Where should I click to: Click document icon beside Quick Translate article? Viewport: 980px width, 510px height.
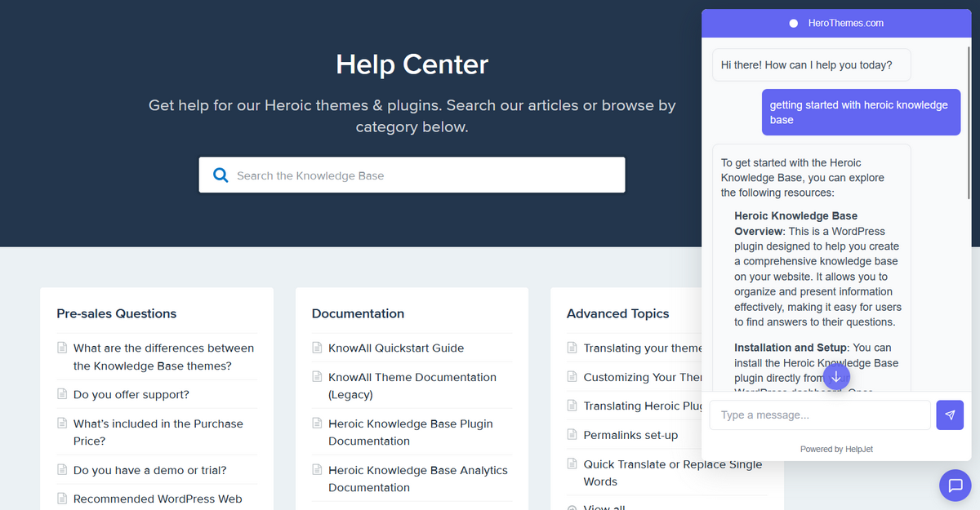[x=572, y=464]
